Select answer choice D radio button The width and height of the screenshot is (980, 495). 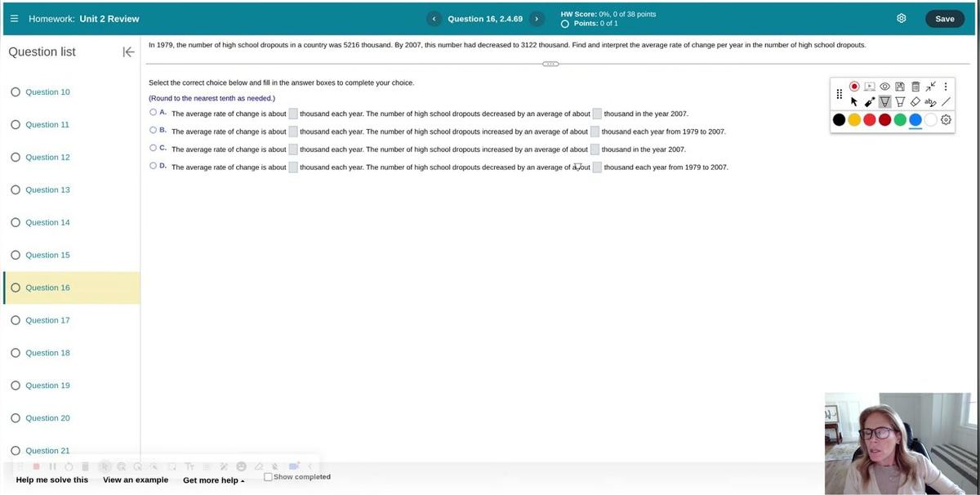pyautogui.click(x=154, y=166)
